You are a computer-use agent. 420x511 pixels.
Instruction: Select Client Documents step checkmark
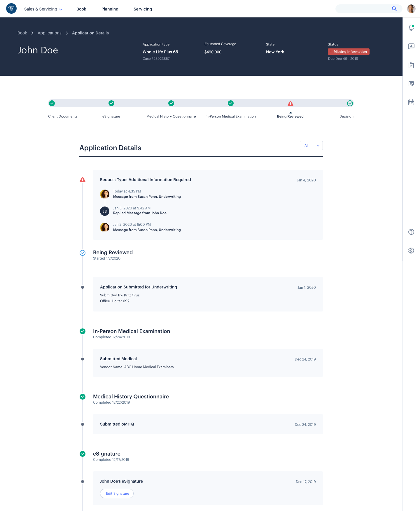click(x=52, y=103)
